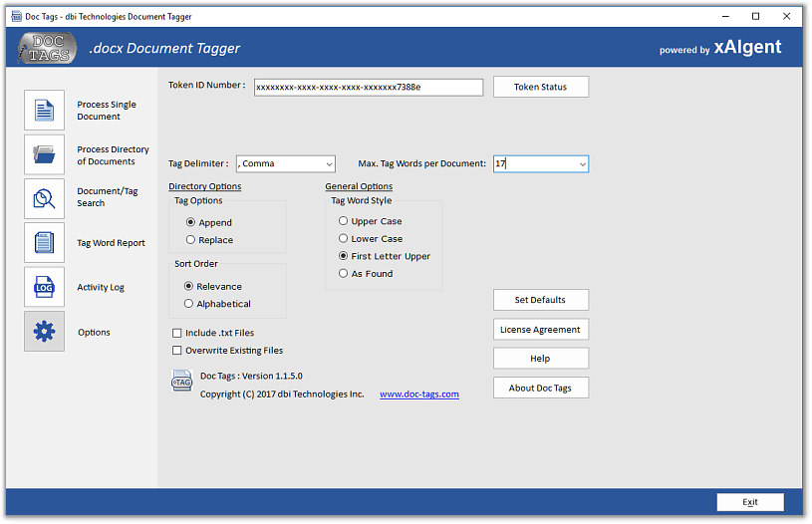This screenshot has height=524, width=812.
Task: Open the Process Single Document icon
Action: (44, 111)
